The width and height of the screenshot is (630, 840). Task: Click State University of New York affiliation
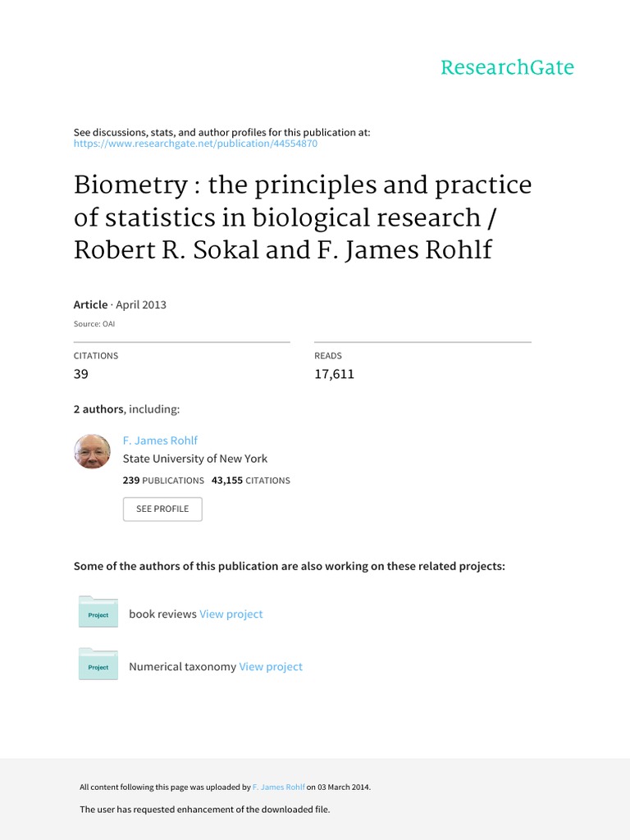click(195, 459)
